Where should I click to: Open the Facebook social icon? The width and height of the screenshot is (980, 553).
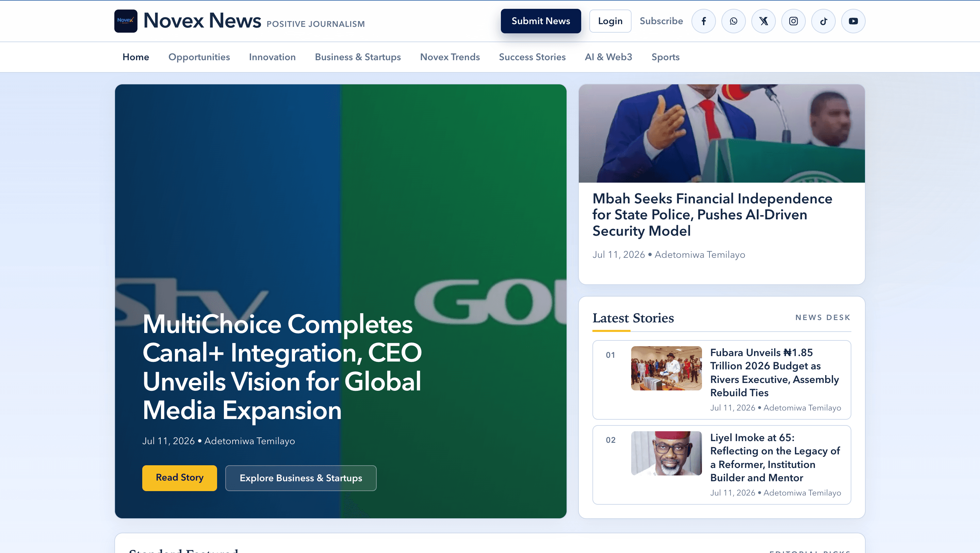703,21
